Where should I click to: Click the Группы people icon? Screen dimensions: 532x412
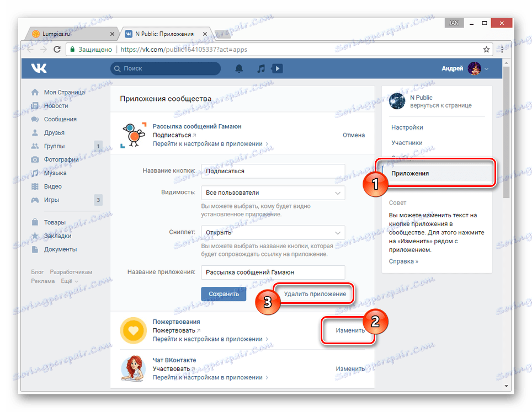coord(35,146)
